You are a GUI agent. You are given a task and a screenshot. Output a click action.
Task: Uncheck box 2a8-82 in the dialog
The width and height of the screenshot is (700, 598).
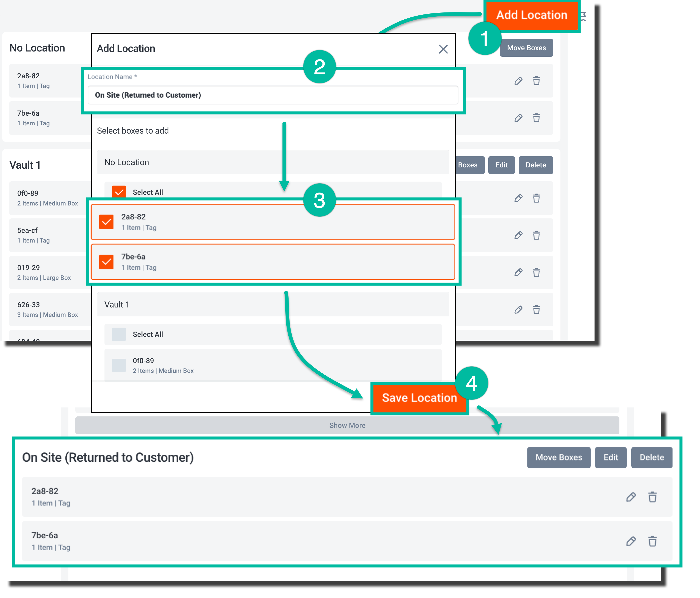click(x=106, y=222)
